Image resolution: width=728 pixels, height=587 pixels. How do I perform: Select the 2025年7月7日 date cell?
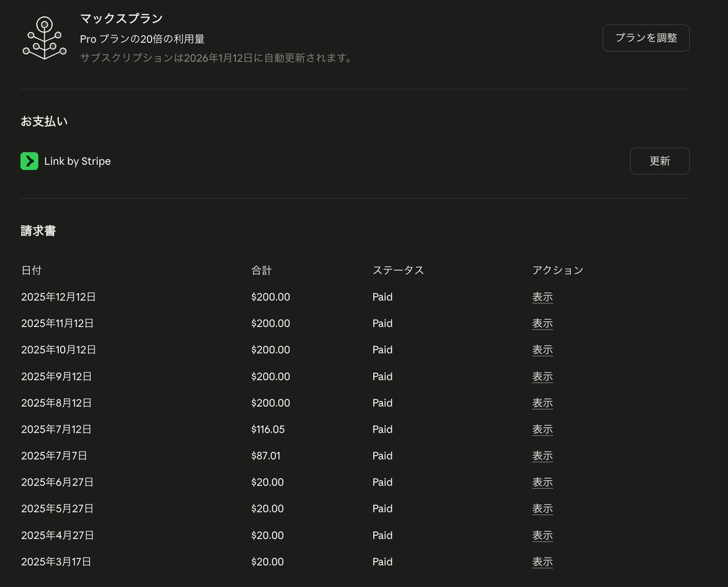54,456
